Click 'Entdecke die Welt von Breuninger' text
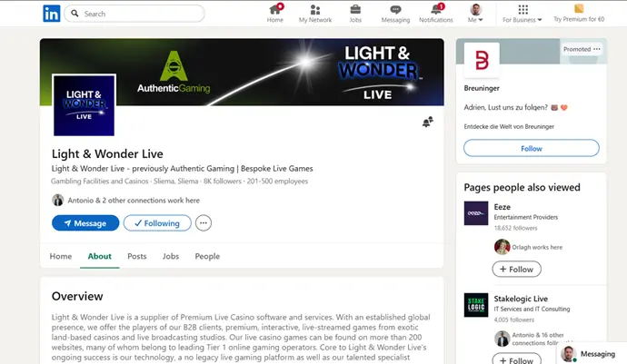Image resolution: width=627 pixels, height=364 pixels. (509, 127)
